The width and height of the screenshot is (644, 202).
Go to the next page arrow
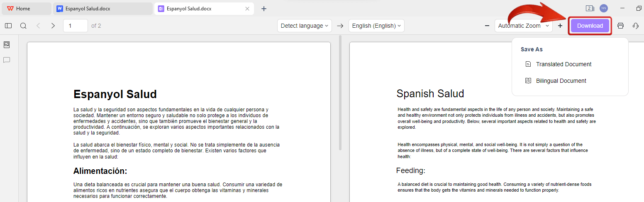tap(53, 26)
